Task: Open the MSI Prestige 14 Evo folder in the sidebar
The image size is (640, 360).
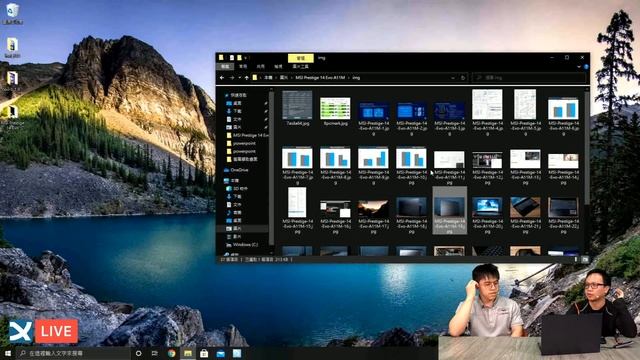Action: pyautogui.click(x=248, y=135)
